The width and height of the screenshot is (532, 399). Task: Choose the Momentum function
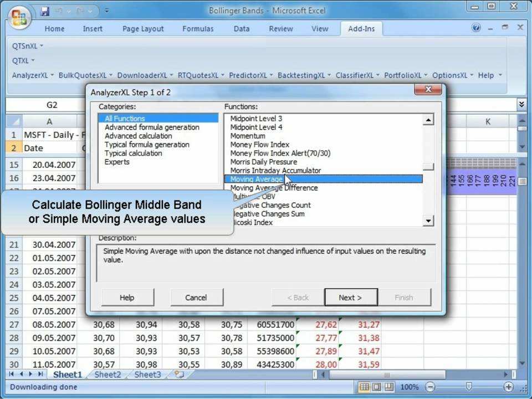[248, 136]
